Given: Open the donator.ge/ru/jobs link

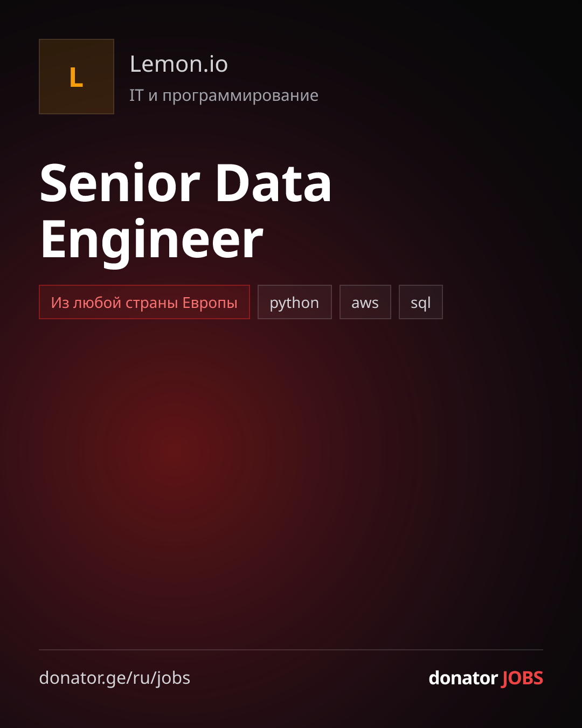Looking at the screenshot, I should 115,678.
